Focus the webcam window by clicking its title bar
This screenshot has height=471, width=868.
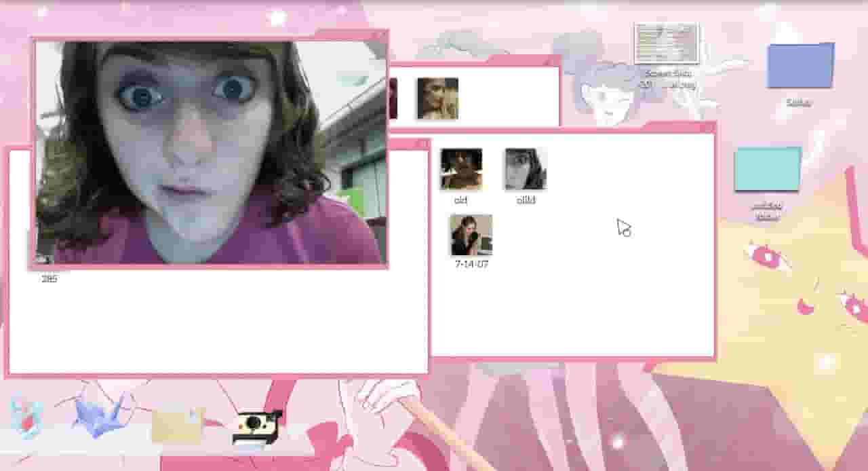(x=203, y=33)
